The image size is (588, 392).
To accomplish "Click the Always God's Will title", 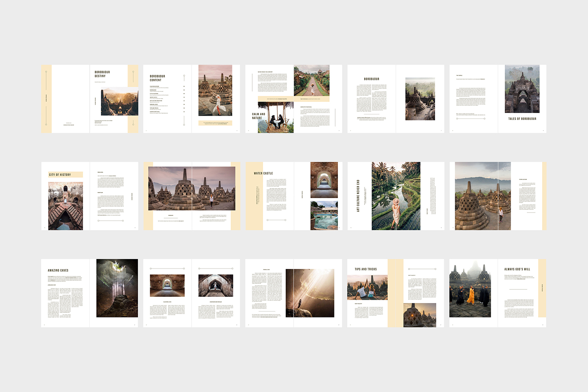I will 517,269.
